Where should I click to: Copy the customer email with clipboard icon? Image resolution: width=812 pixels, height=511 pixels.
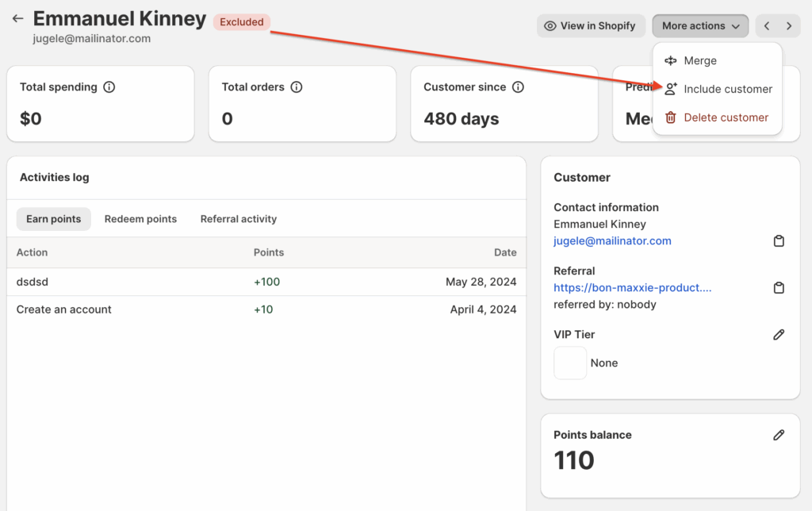tap(779, 241)
